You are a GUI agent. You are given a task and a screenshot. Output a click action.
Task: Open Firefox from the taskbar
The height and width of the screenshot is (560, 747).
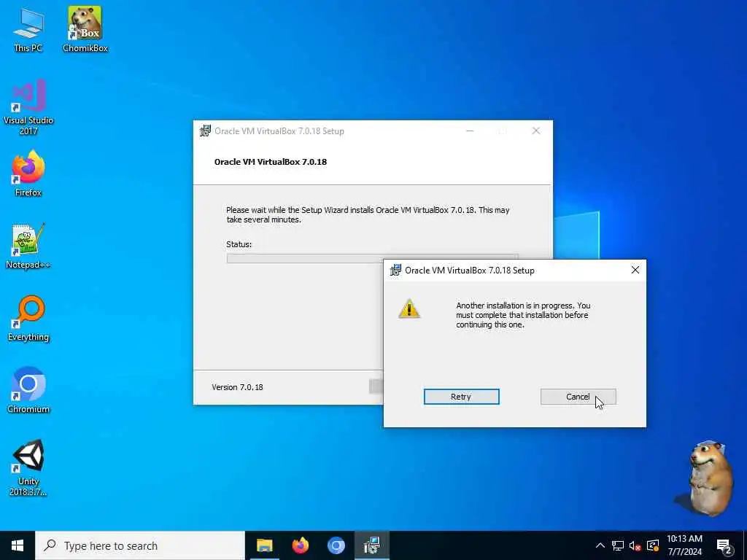coord(300,545)
